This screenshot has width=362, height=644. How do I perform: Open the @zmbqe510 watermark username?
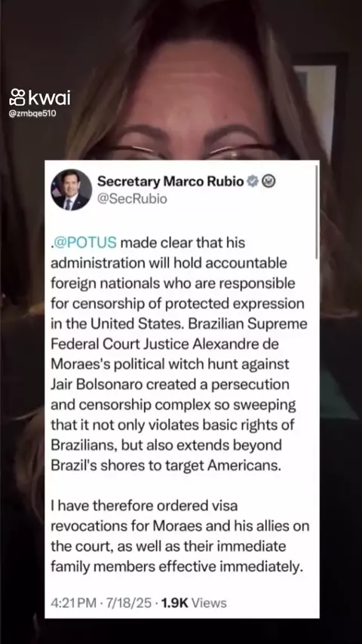click(32, 113)
